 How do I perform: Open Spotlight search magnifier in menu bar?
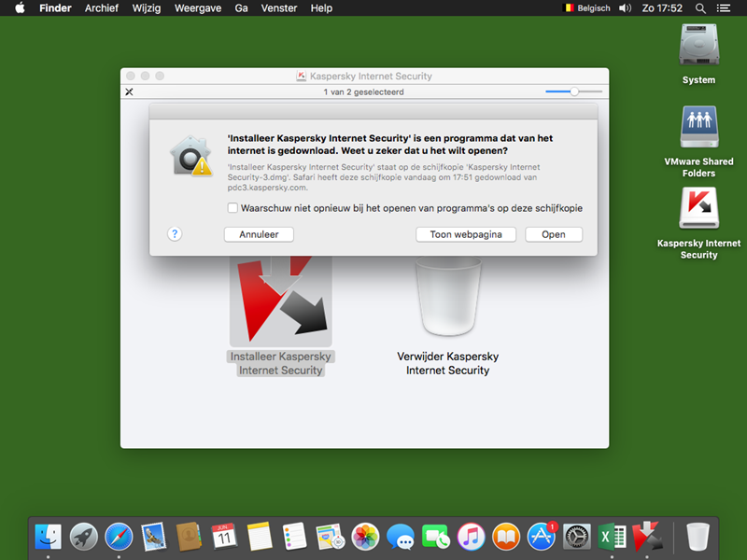701,8
